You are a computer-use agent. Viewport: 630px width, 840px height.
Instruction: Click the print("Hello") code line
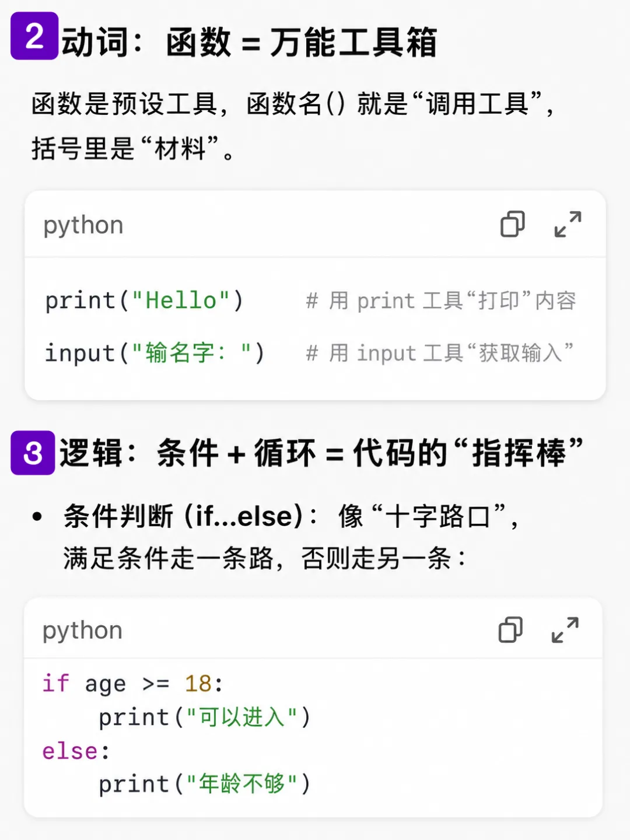pos(144,301)
